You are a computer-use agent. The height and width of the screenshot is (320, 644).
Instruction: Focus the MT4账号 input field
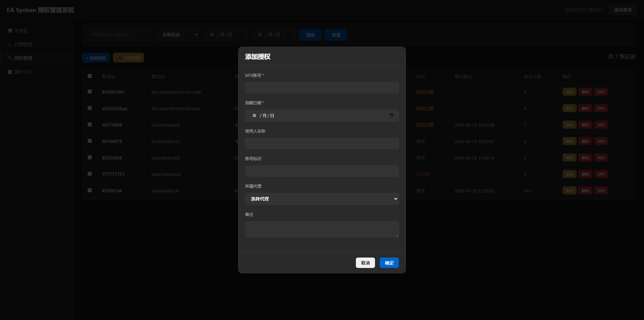pos(322,88)
